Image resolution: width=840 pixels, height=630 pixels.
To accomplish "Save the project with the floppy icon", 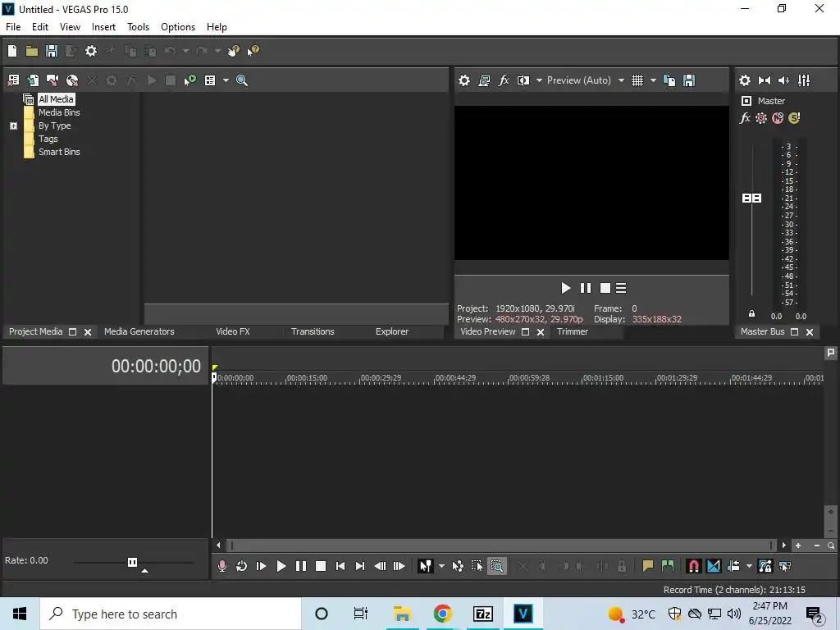I will (52, 51).
